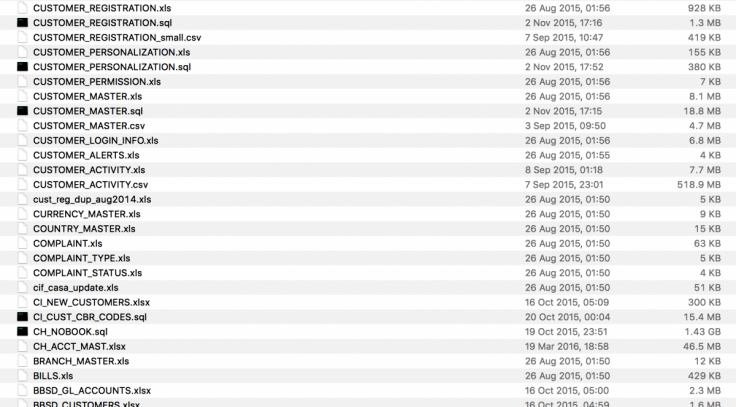The height and width of the screenshot is (407, 736).
Task: Select the CH_NOBOOK.sql file icon
Action: click(x=23, y=331)
